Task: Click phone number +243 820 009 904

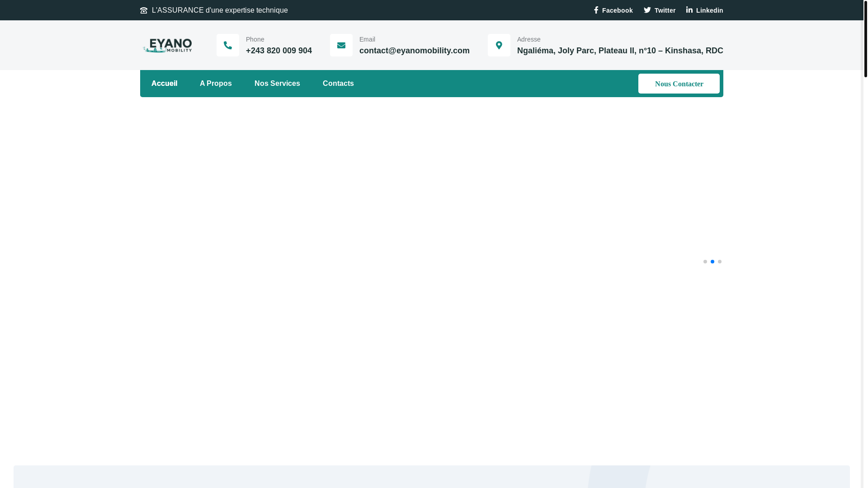Action: (279, 51)
